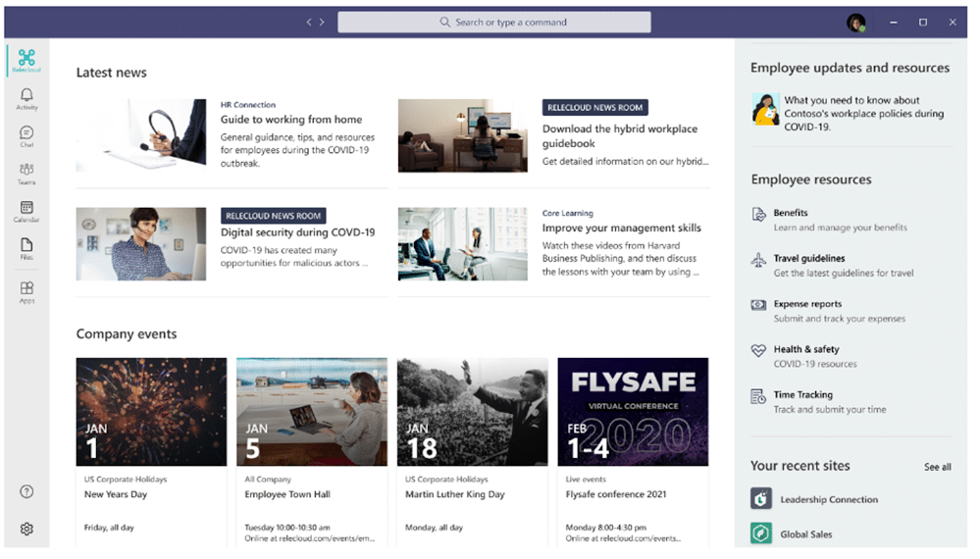Screen dimensions: 980x559
Task: Click the Core Learning source label
Action: pos(568,213)
